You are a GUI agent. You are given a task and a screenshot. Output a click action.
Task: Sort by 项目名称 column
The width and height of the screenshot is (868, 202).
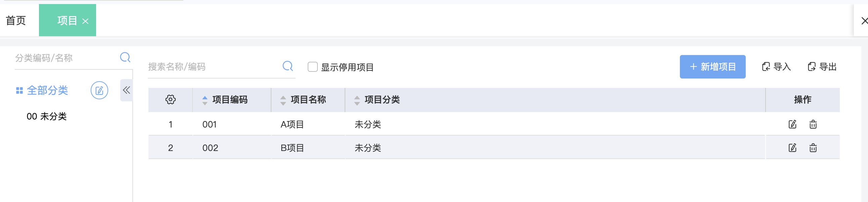(283, 100)
